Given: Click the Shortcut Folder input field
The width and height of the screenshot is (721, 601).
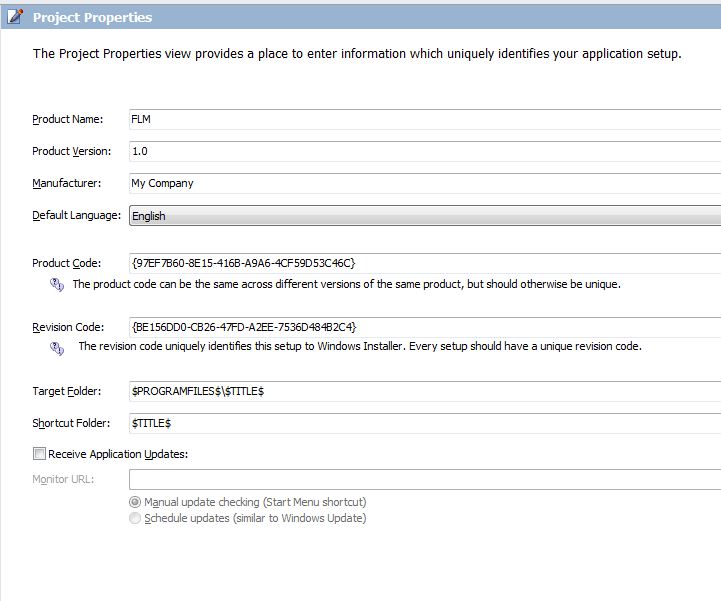Looking at the screenshot, I should (x=425, y=424).
